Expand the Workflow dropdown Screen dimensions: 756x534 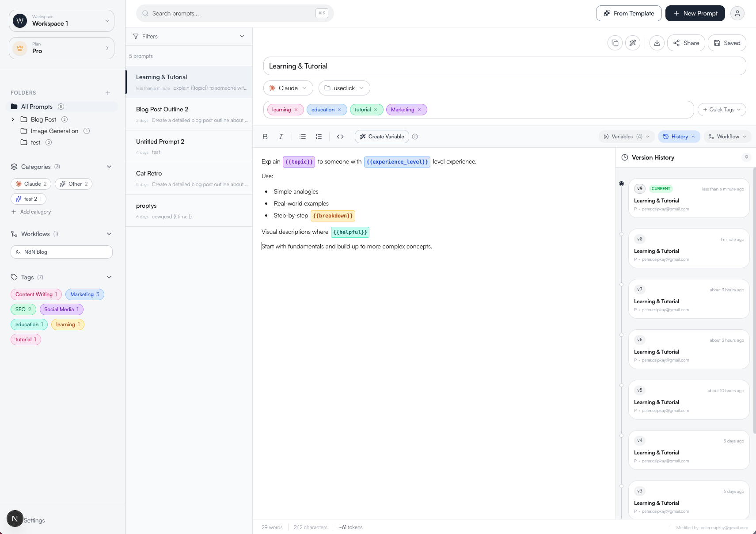(727, 137)
